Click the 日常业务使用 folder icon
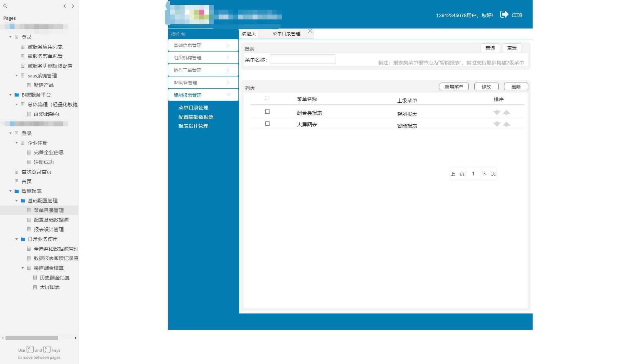The image size is (622, 364). [23, 239]
